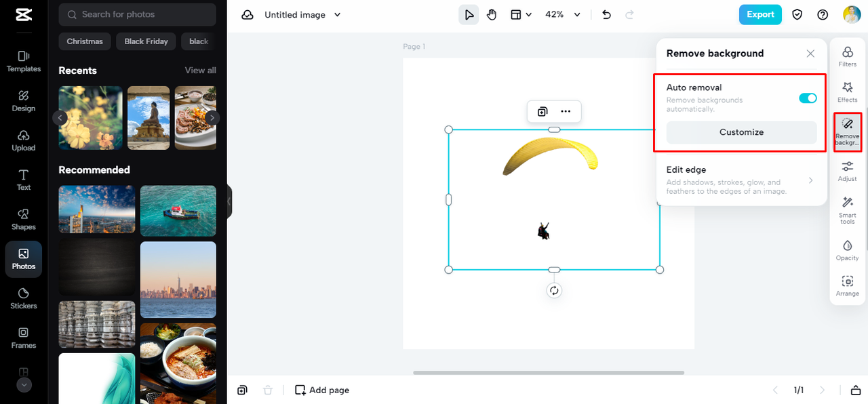The width and height of the screenshot is (868, 404).
Task: Open the Adjust tool
Action: [847, 171]
